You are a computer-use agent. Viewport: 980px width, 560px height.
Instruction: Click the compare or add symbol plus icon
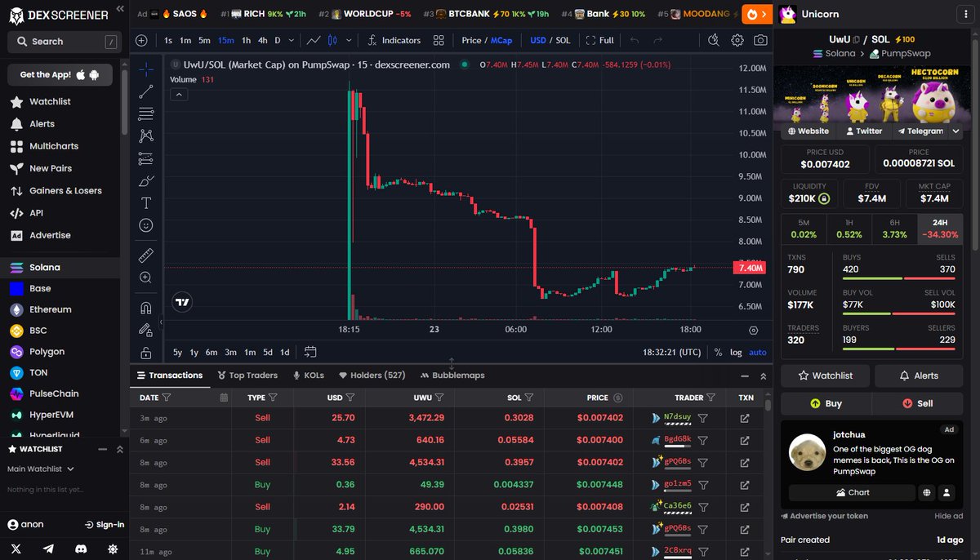click(x=141, y=40)
